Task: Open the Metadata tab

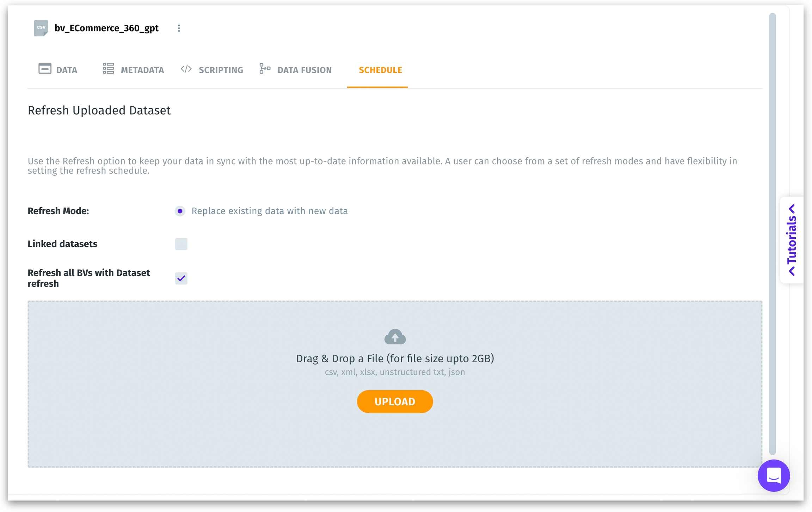Action: click(x=142, y=70)
